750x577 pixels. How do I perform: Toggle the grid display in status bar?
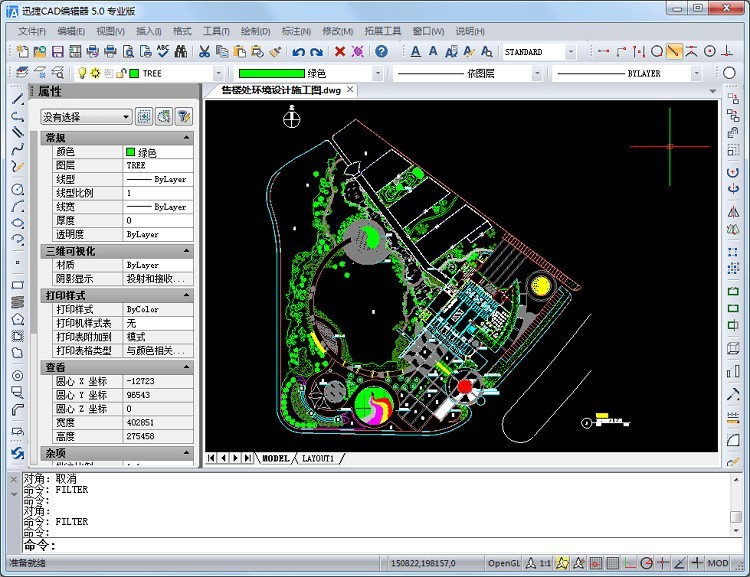click(613, 564)
